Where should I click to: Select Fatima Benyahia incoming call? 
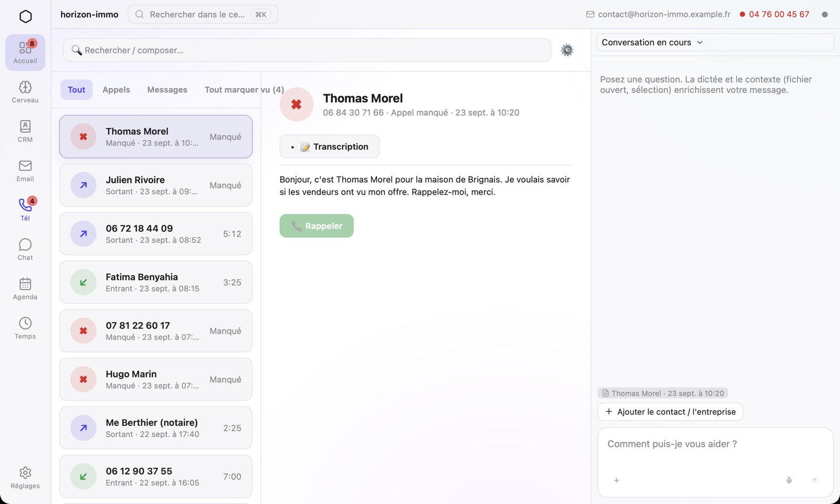click(x=156, y=282)
